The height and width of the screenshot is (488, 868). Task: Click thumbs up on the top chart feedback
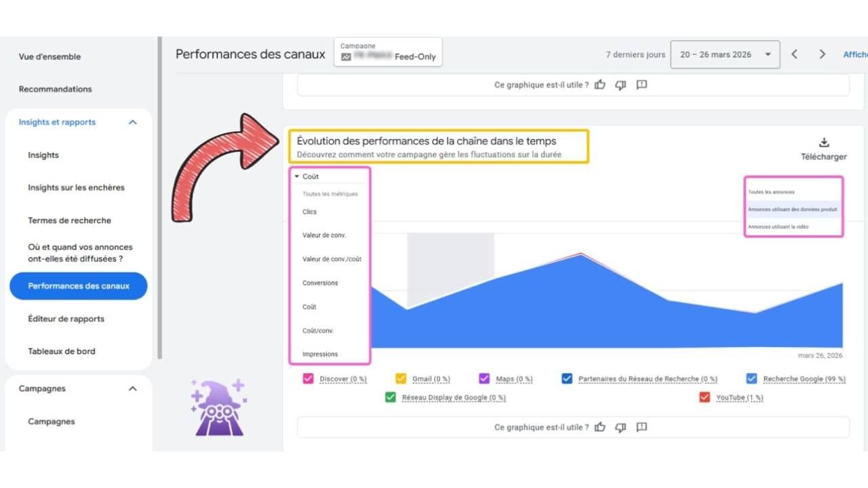[x=599, y=85]
